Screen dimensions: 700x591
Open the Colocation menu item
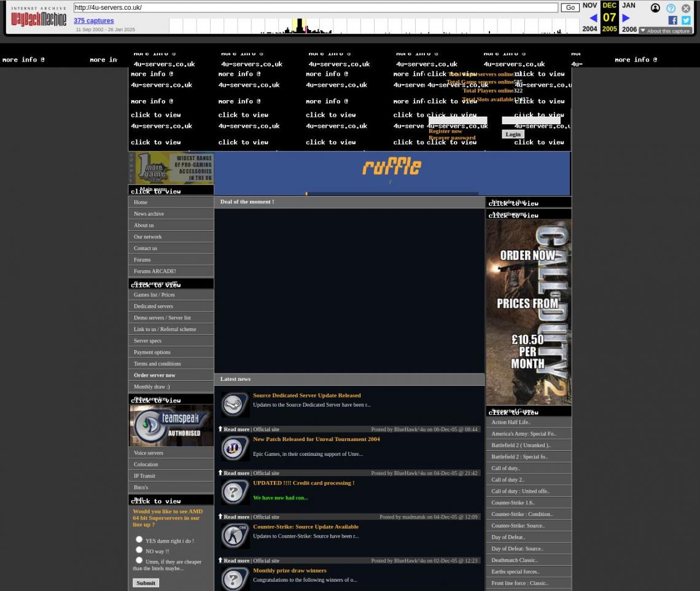(x=171, y=464)
